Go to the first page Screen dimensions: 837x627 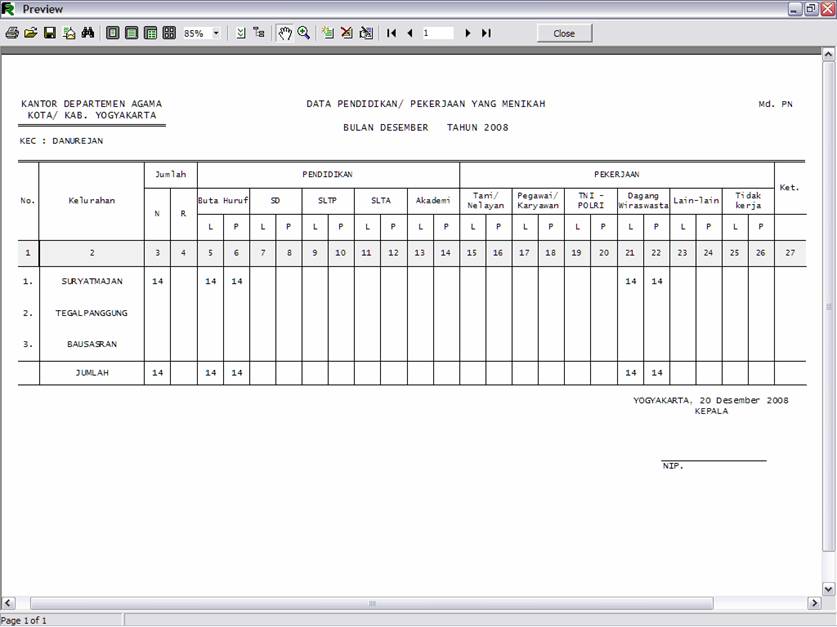point(392,33)
